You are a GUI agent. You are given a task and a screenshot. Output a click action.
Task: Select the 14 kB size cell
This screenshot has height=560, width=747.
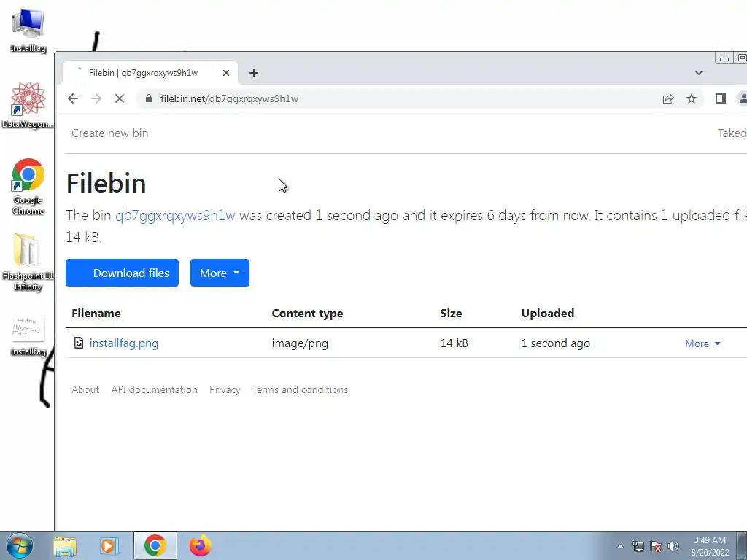(454, 343)
